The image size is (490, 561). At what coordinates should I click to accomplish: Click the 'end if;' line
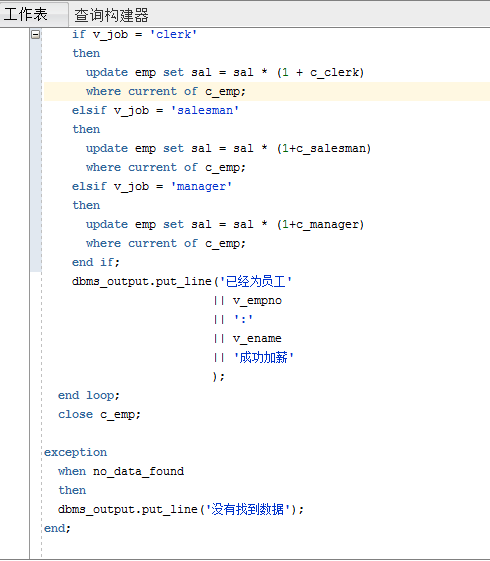(96, 262)
